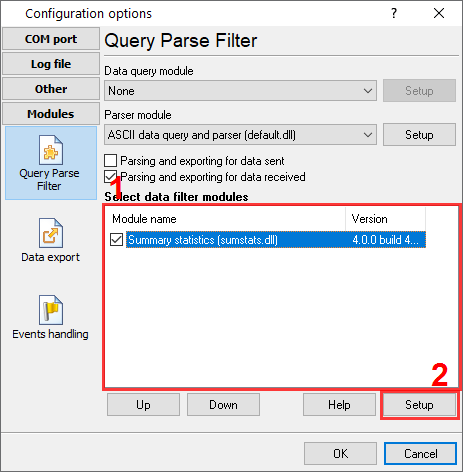Open the Data export module page
Image resolution: width=463 pixels, height=472 pixels.
[51, 240]
